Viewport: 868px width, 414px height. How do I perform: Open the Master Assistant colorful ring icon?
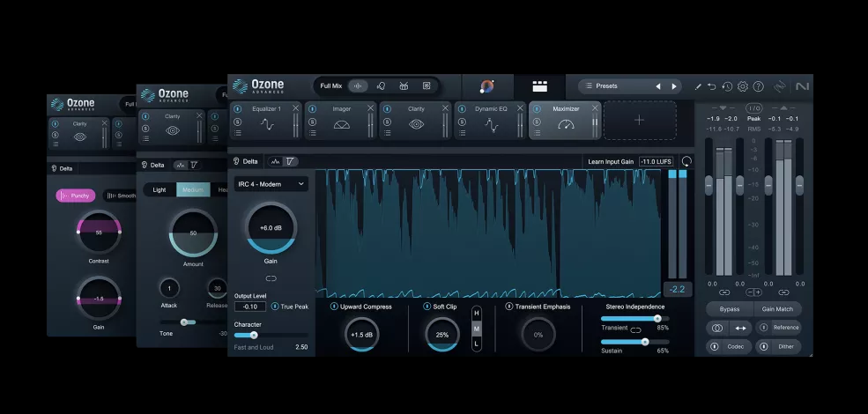[x=487, y=86]
